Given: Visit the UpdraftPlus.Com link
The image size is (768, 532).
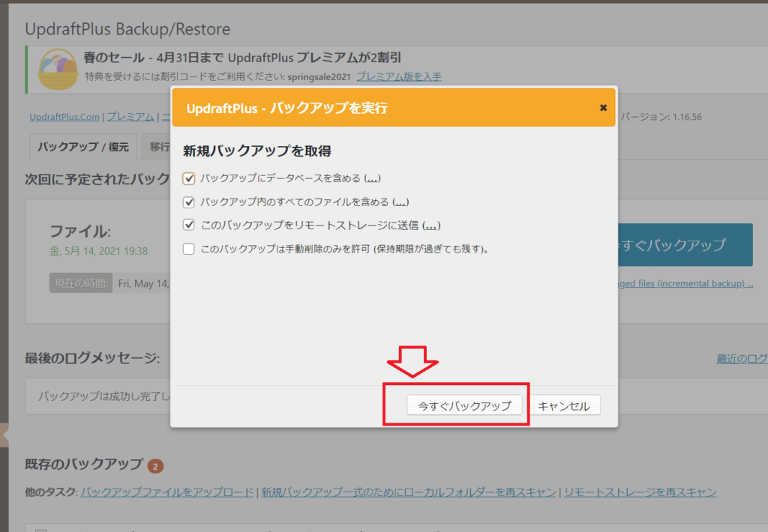Looking at the screenshot, I should point(64,117).
